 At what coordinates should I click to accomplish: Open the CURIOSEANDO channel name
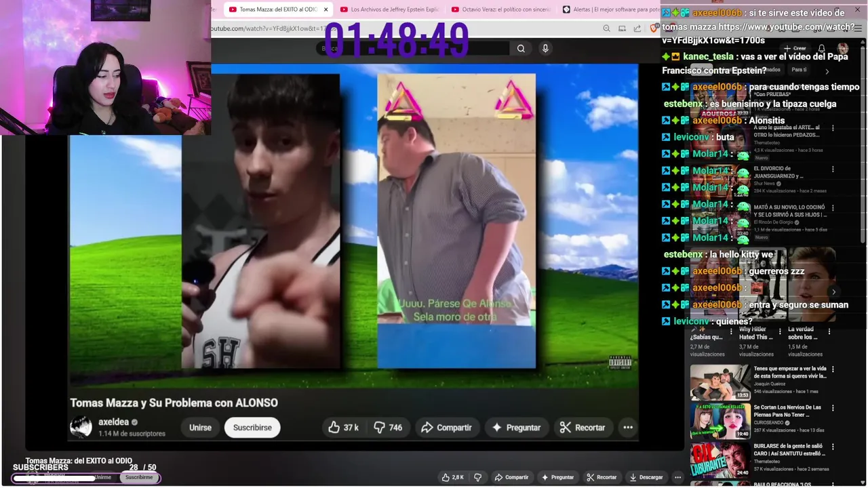[x=768, y=422]
